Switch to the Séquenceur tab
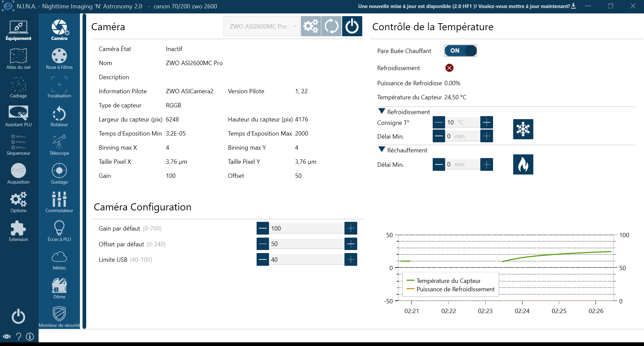 pos(18,145)
